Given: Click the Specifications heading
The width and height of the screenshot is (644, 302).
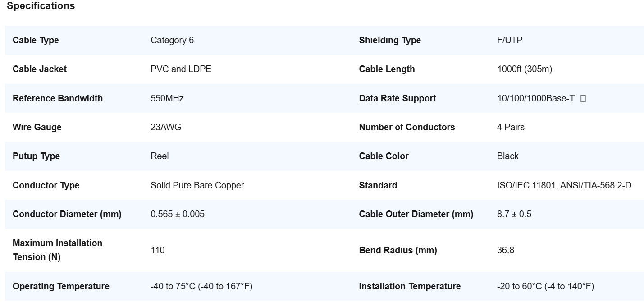Looking at the screenshot, I should [41, 6].
